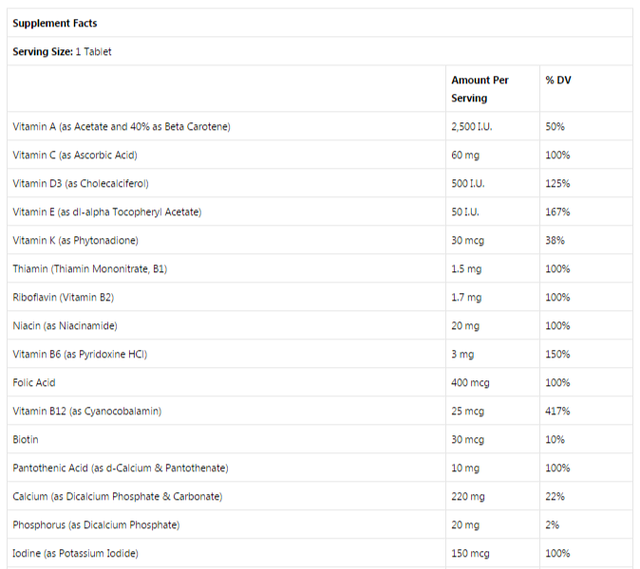This screenshot has height=569, width=640.
Task: Select the Pantothenic Acid row label
Action: click(x=120, y=468)
